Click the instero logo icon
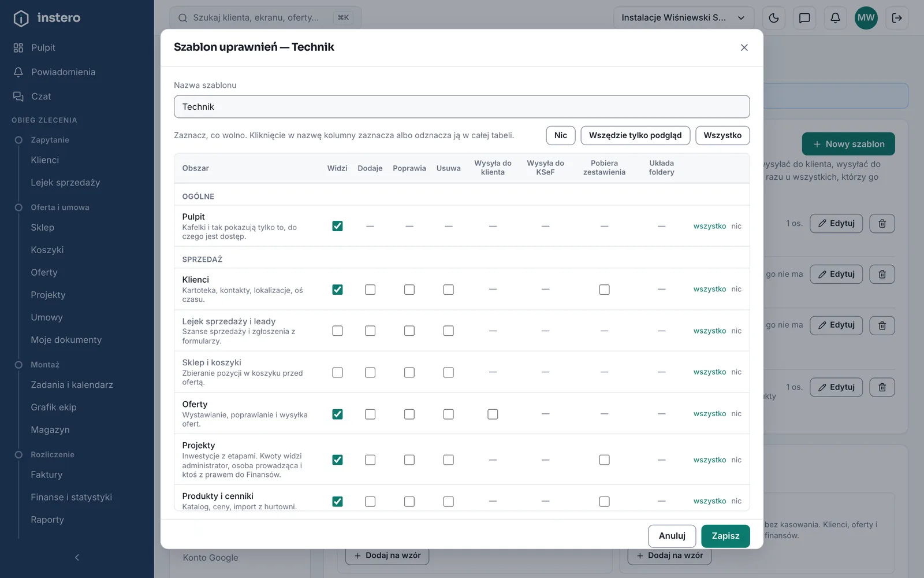Image resolution: width=924 pixels, height=578 pixels. (21, 18)
